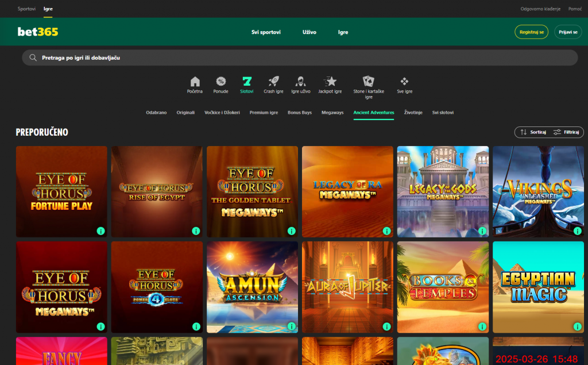Show info for Egyptian Magic

click(x=578, y=326)
